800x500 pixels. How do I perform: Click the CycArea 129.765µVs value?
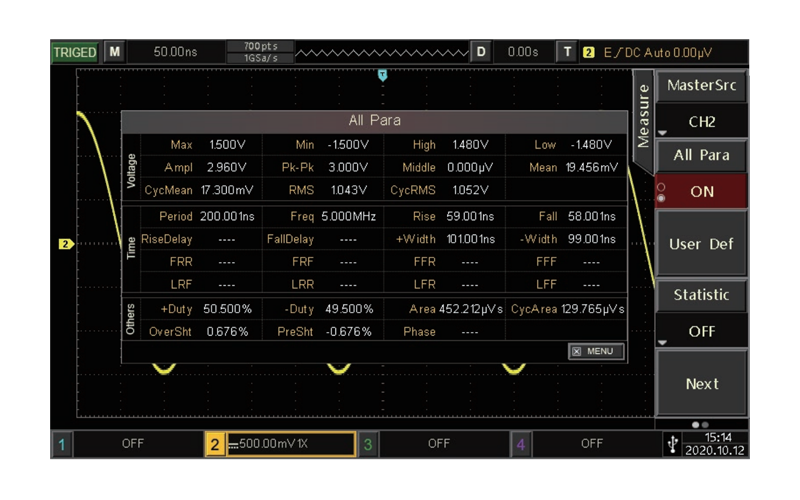click(x=593, y=309)
